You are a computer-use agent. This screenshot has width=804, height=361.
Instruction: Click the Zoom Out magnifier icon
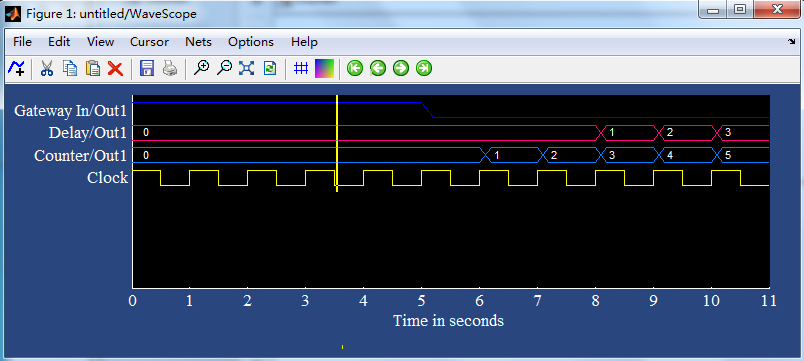[224, 68]
